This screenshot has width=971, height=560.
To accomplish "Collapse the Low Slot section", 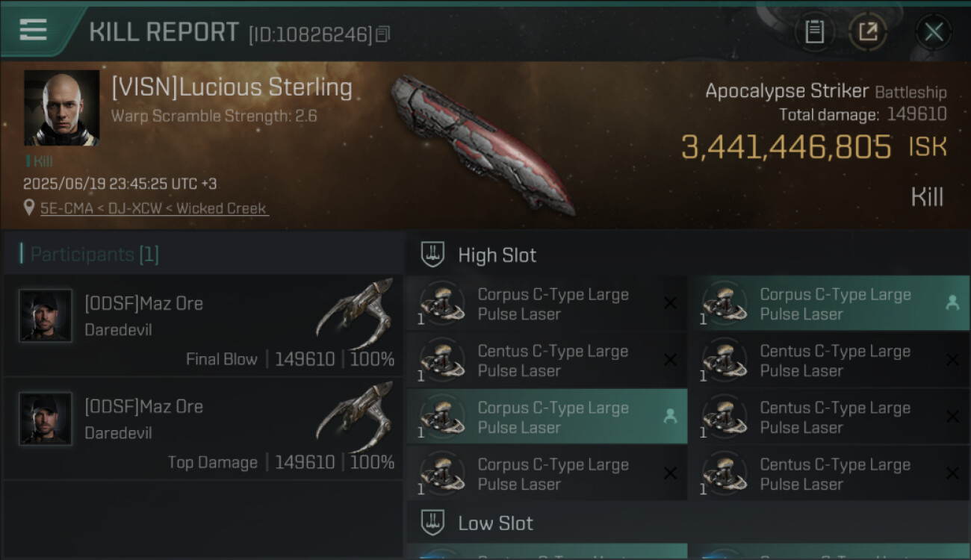I will (432, 523).
